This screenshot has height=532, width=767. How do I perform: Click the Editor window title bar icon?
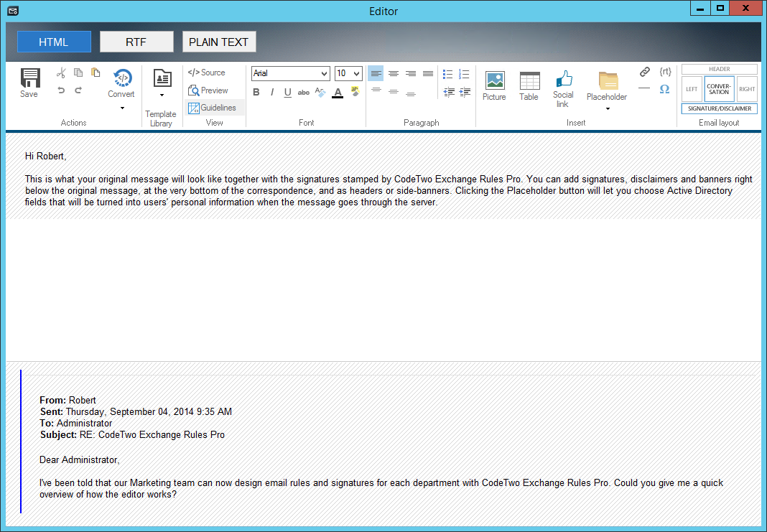click(x=13, y=11)
